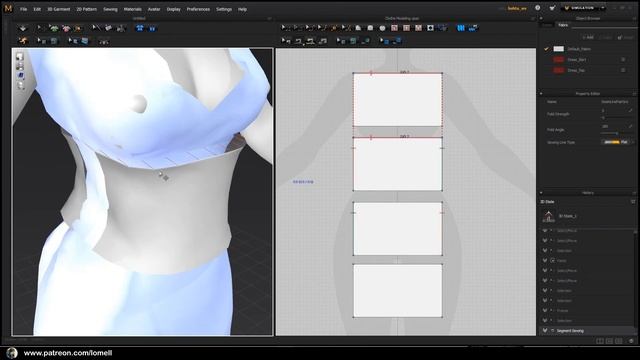Select the circle pattern tool icon
The height and width of the screenshot is (360, 640).
point(382,28)
